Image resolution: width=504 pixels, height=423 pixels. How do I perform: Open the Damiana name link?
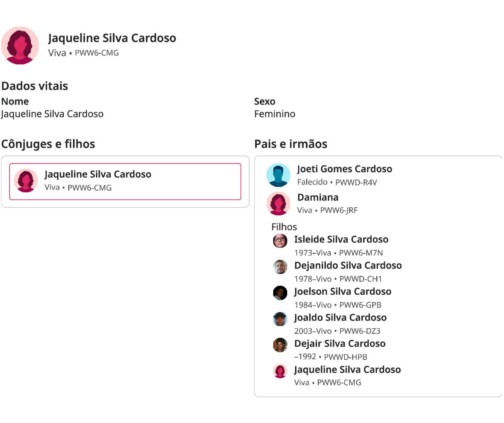pos(318,197)
